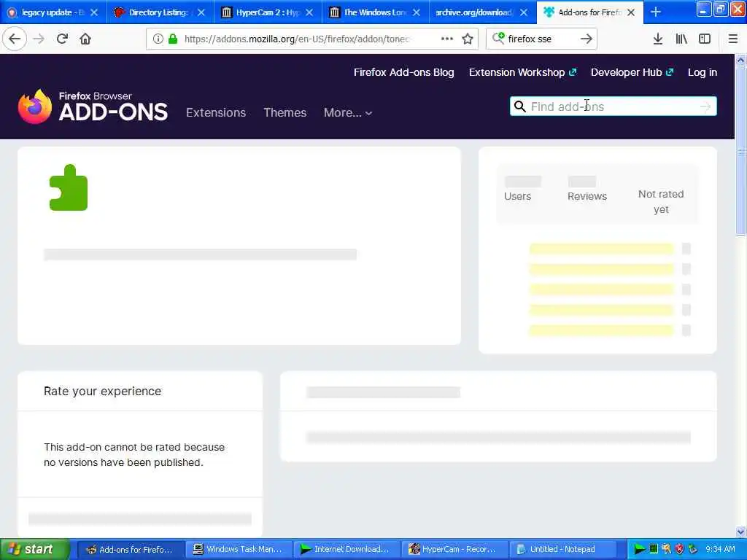747x560 pixels.
Task: Open Extension Workshop link
Action: 522,72
